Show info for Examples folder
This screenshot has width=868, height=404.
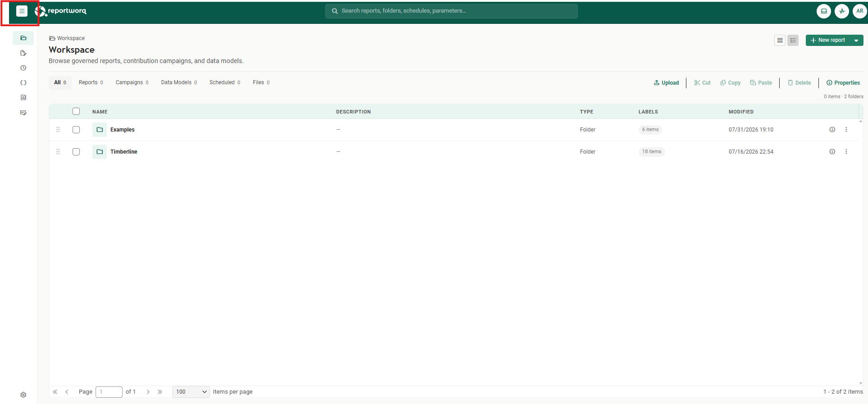[x=832, y=130]
